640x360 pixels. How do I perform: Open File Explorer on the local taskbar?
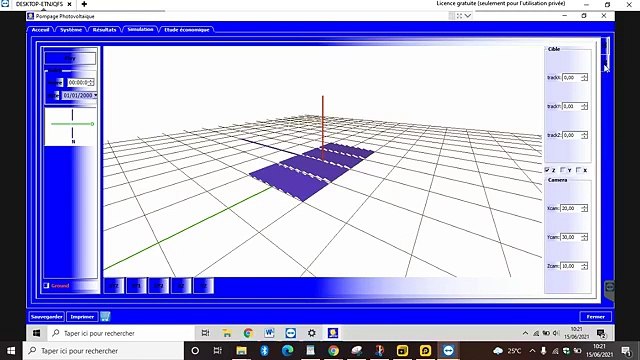click(x=241, y=351)
